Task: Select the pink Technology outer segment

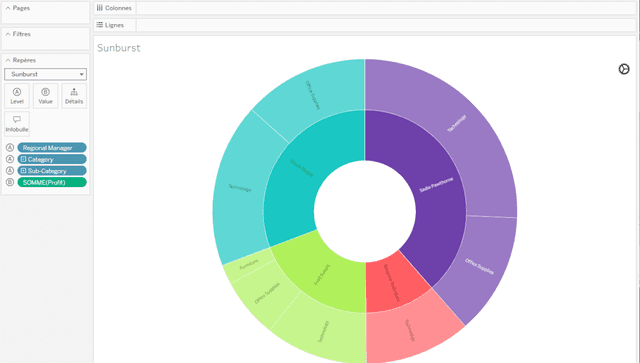Action: tap(410, 330)
